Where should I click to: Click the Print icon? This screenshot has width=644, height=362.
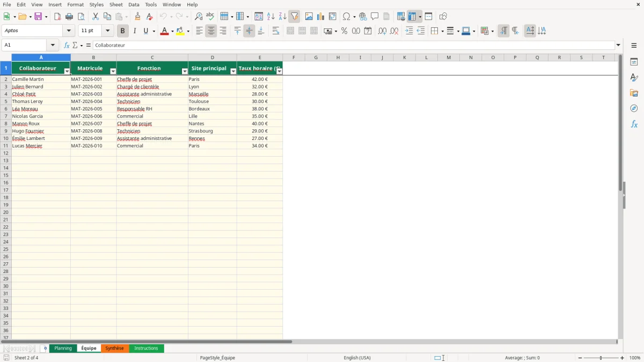(x=69, y=17)
